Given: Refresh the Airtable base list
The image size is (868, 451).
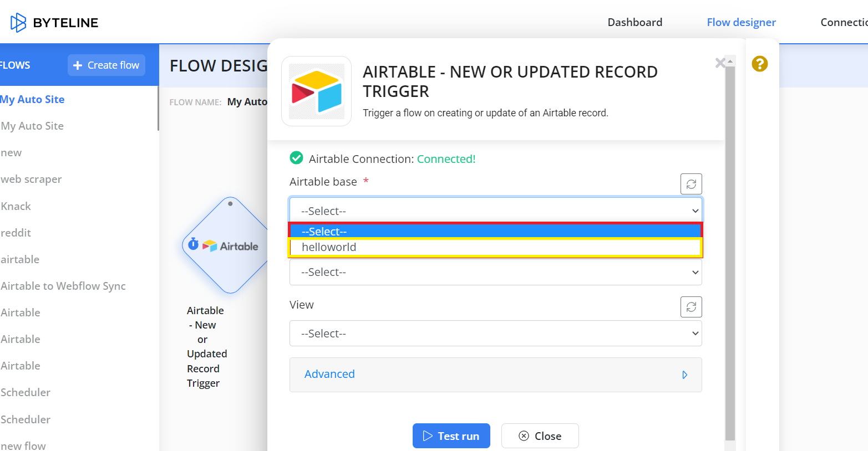Looking at the screenshot, I should 691,184.
